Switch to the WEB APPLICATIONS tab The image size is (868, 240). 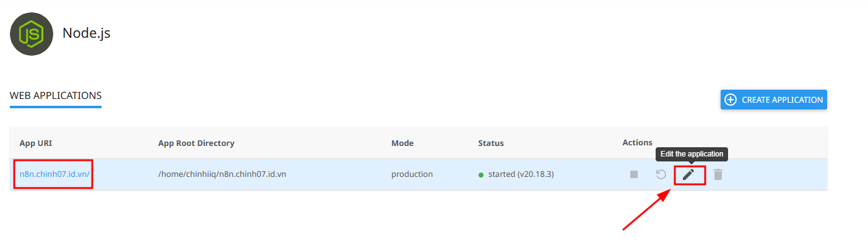[56, 96]
